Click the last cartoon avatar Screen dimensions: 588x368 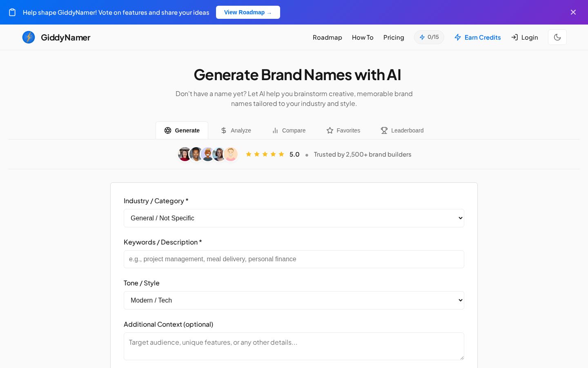coord(231,154)
